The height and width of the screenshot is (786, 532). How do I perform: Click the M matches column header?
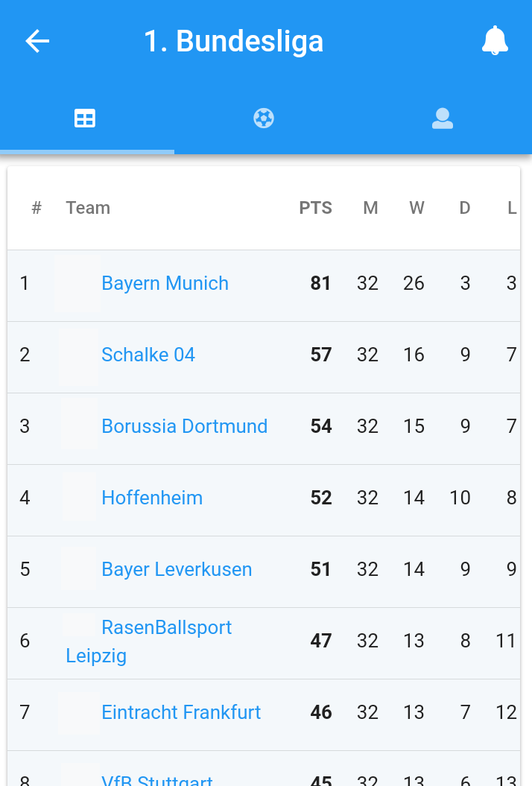point(370,208)
